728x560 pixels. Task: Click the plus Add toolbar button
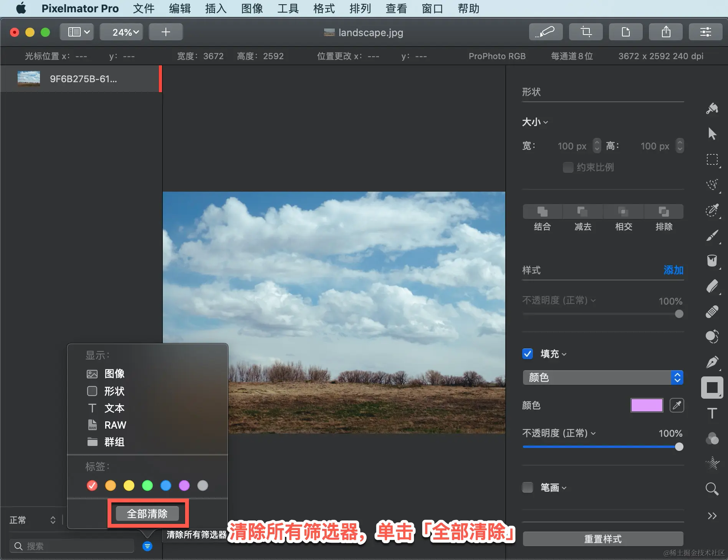(165, 32)
